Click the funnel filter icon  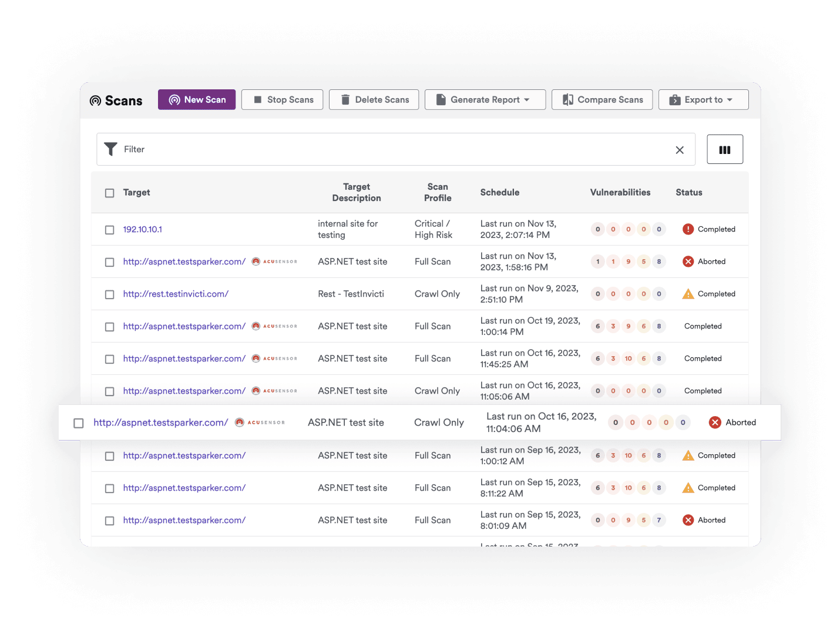click(110, 149)
